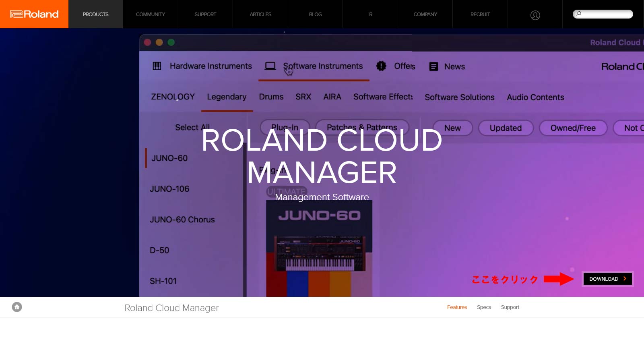Viewport: 644px width, 344px height.
Task: Switch to the Specs tab
Action: (x=484, y=307)
